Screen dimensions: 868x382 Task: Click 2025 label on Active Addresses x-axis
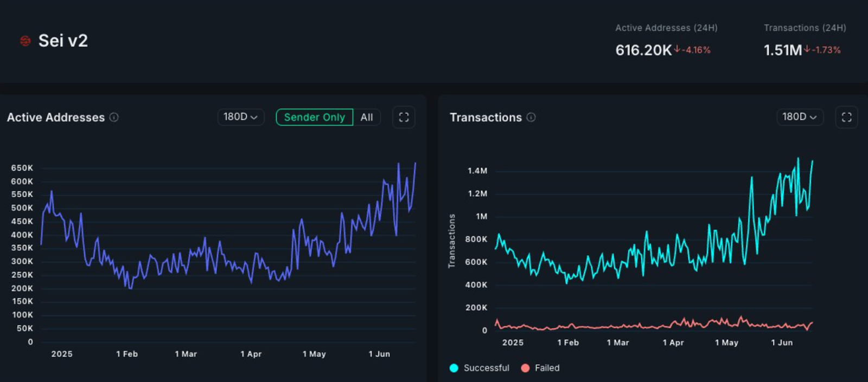(62, 354)
